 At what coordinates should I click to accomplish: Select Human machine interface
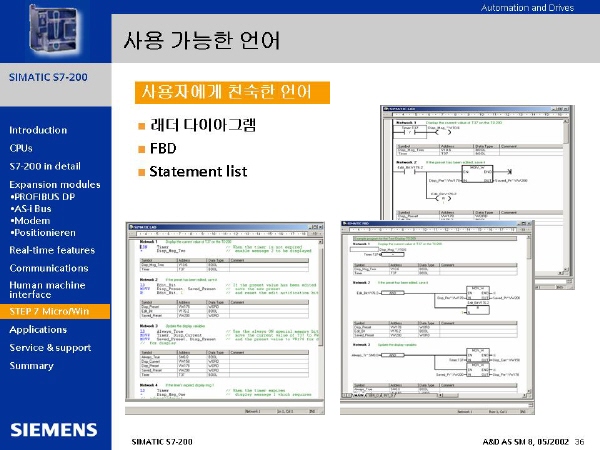point(47,290)
